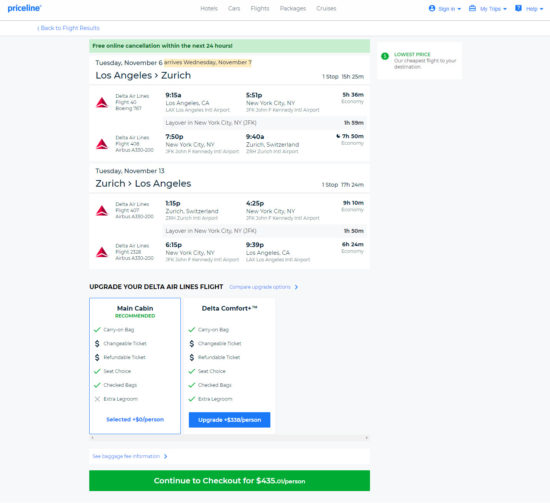Click the 9:39p Los Angeles arrival time

coord(255,244)
